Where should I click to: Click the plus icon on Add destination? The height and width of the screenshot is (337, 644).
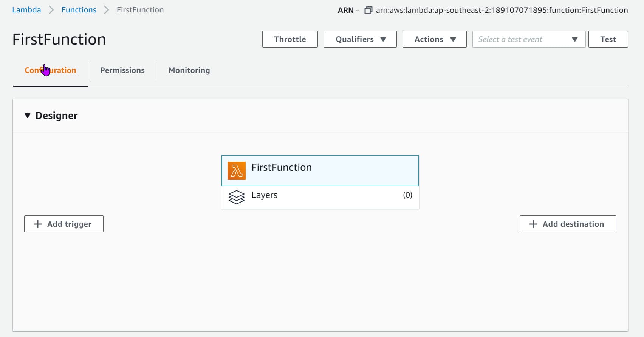(x=533, y=224)
